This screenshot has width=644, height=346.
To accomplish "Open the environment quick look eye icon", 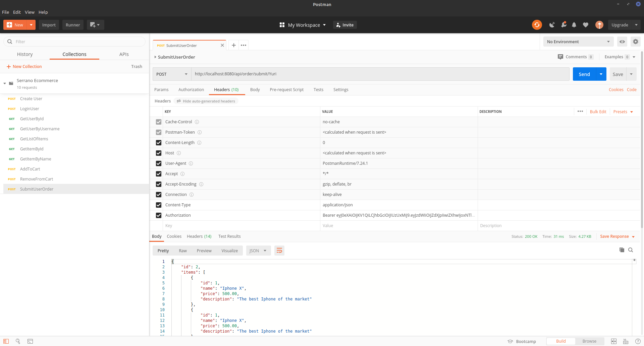I will click(622, 42).
